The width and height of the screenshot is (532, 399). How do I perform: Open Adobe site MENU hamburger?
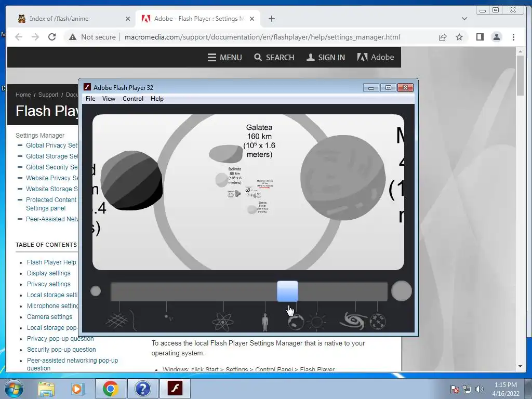[x=224, y=57]
